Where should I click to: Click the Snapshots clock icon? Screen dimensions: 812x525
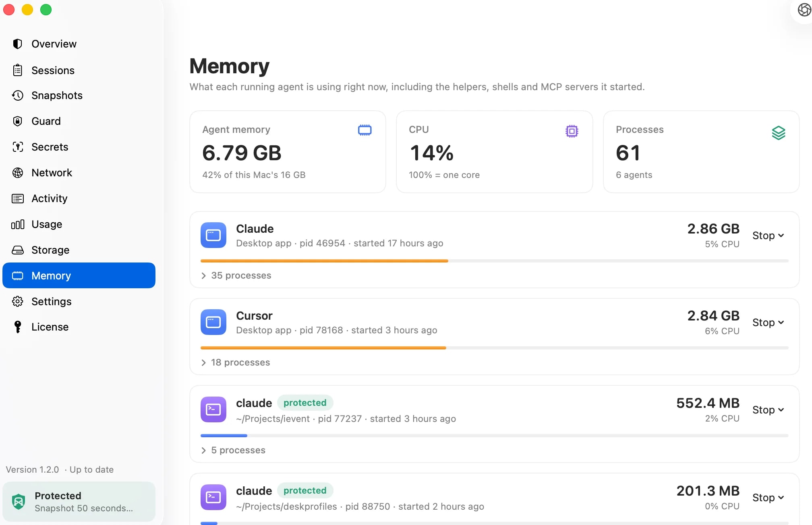(17, 95)
